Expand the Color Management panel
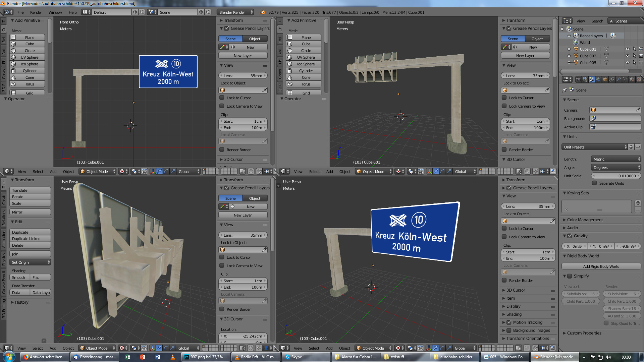Image resolution: width=644 pixels, height=362 pixels. [x=585, y=220]
